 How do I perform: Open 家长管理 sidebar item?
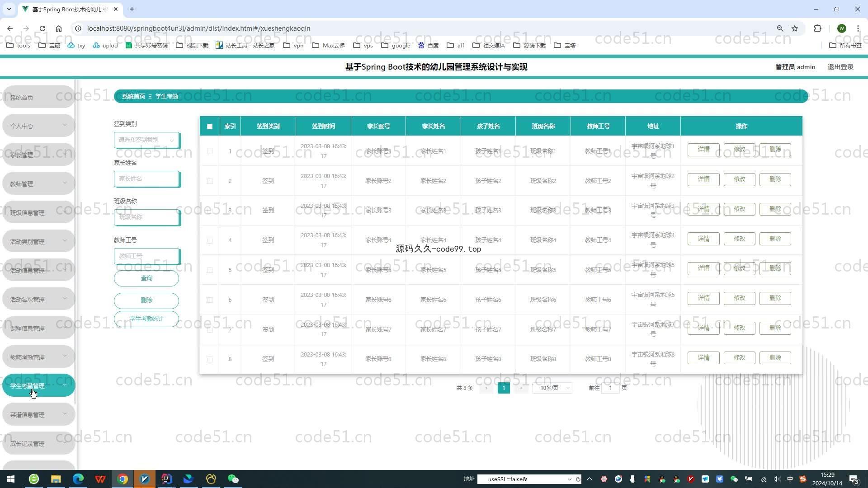click(x=38, y=155)
